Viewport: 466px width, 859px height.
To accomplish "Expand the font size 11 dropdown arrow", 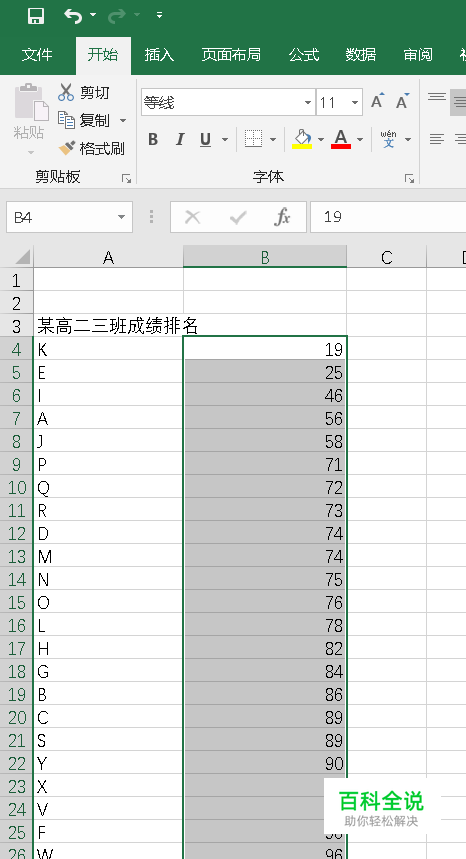I will (x=355, y=102).
